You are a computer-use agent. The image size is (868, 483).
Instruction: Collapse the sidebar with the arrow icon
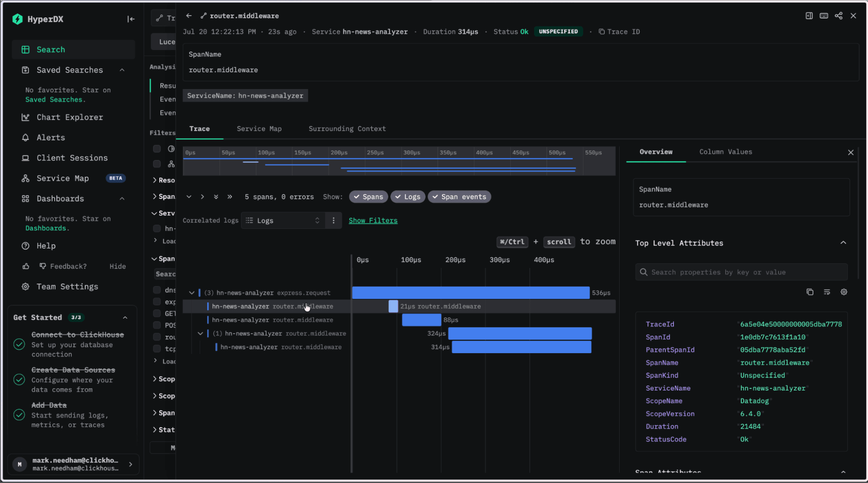coord(131,19)
